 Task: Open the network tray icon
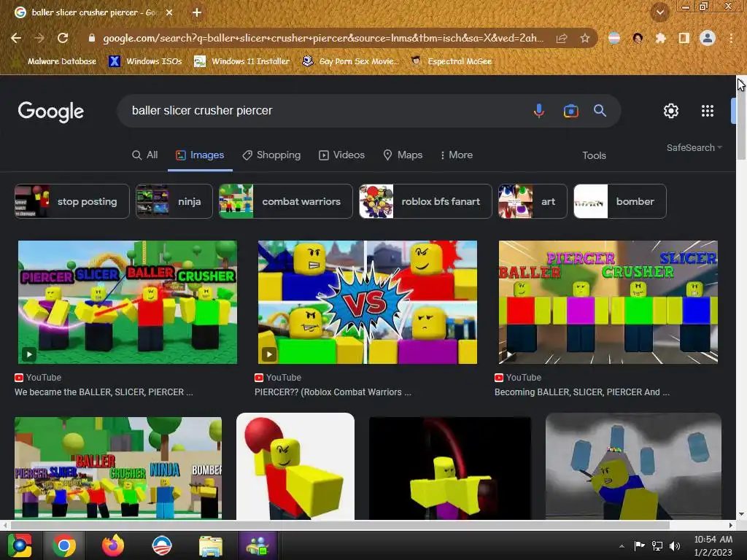657,545
